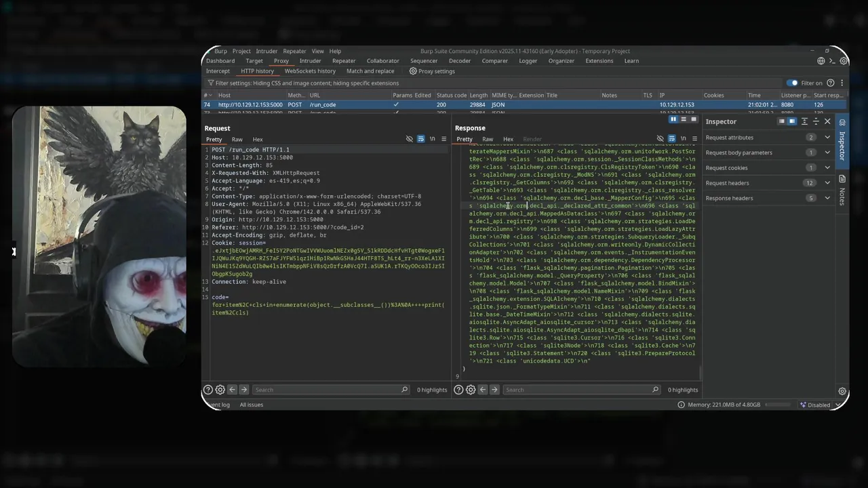868x488 pixels.
Task: Toggle the Filter on switch
Action: (x=792, y=83)
